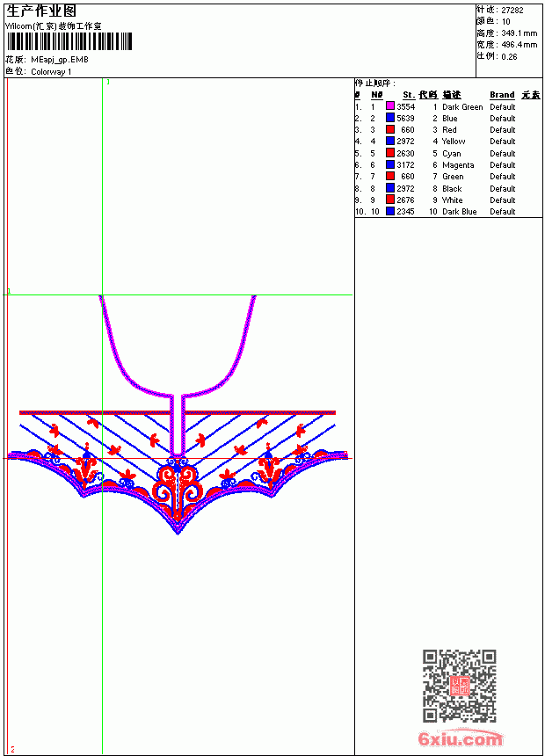Click the Brand column header

pos(502,95)
